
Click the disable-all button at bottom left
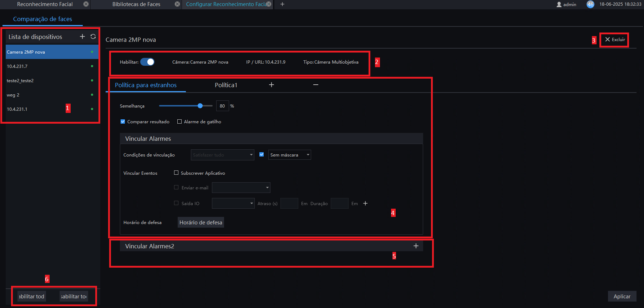coord(74,296)
